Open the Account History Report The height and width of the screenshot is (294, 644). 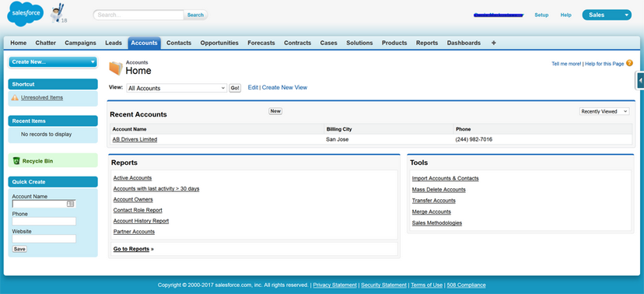point(142,221)
